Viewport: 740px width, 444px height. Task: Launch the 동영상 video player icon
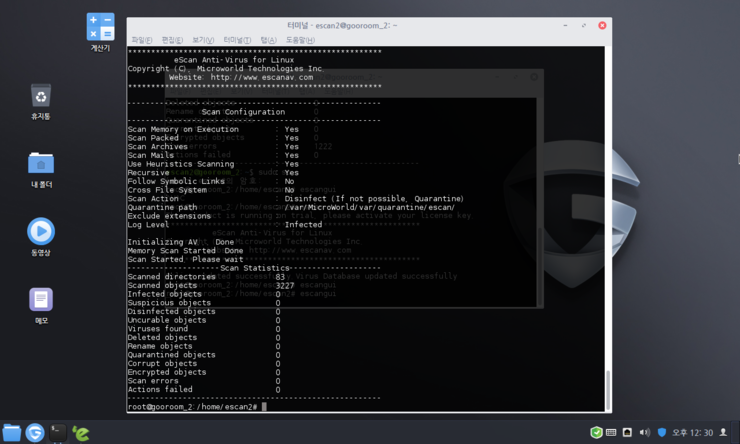click(x=41, y=237)
